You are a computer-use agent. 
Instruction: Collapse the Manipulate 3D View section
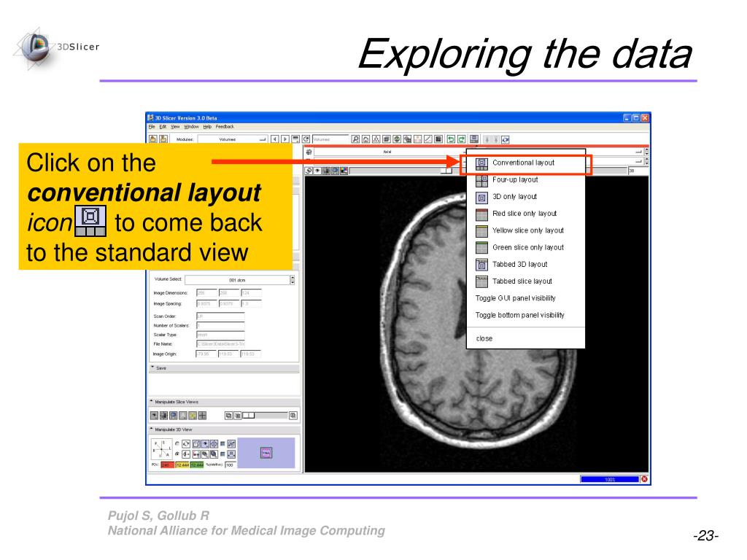(x=224, y=429)
